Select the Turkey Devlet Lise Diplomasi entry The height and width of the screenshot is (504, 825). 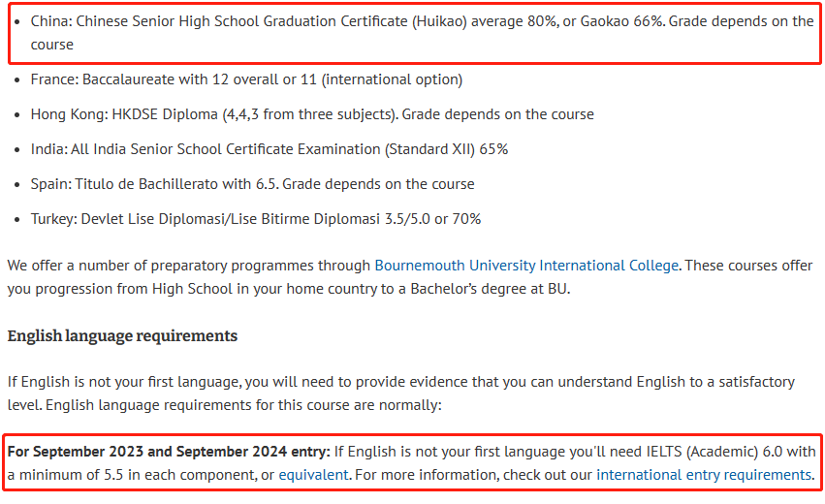(x=255, y=219)
